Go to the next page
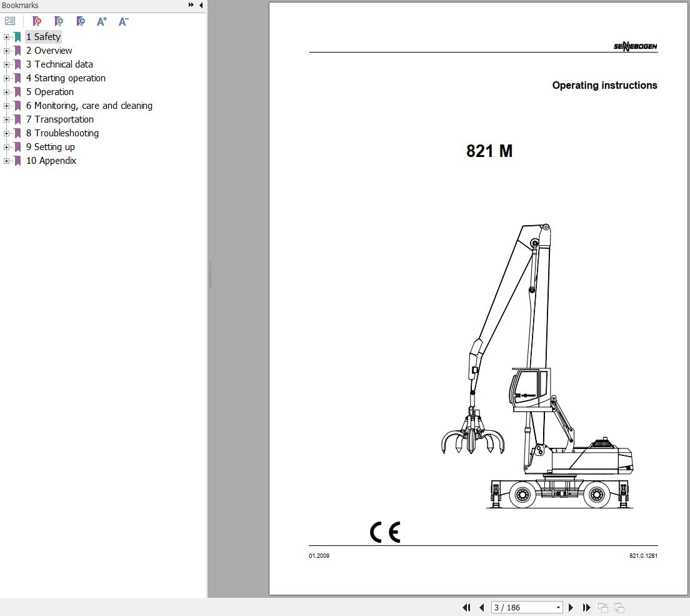This screenshot has width=690, height=616. tap(571, 608)
